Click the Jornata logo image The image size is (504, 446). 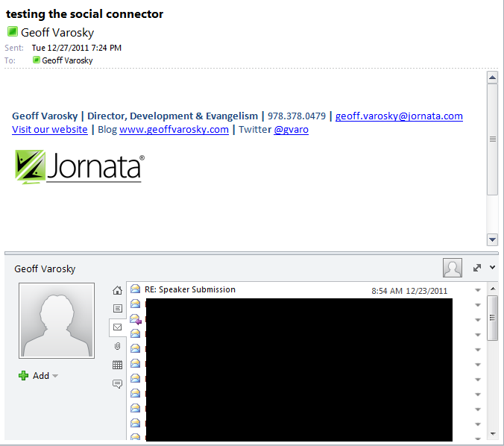[x=79, y=167]
